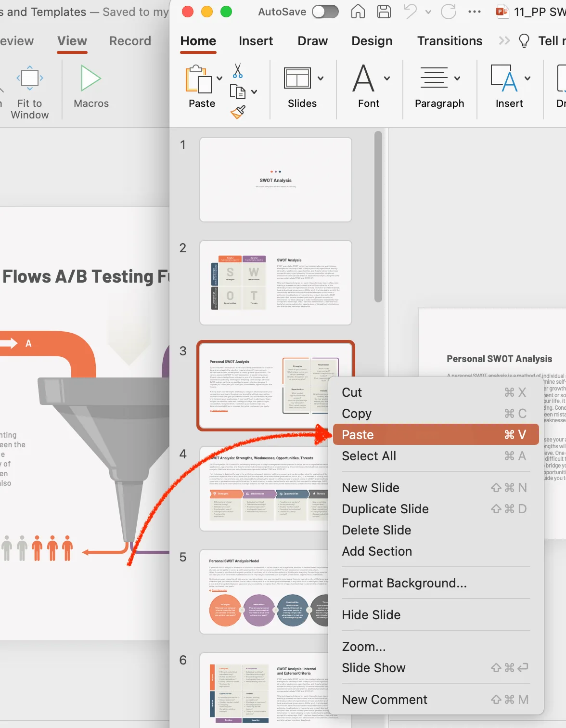
Task: Choose Hide Slide in context menu
Action: (436, 615)
